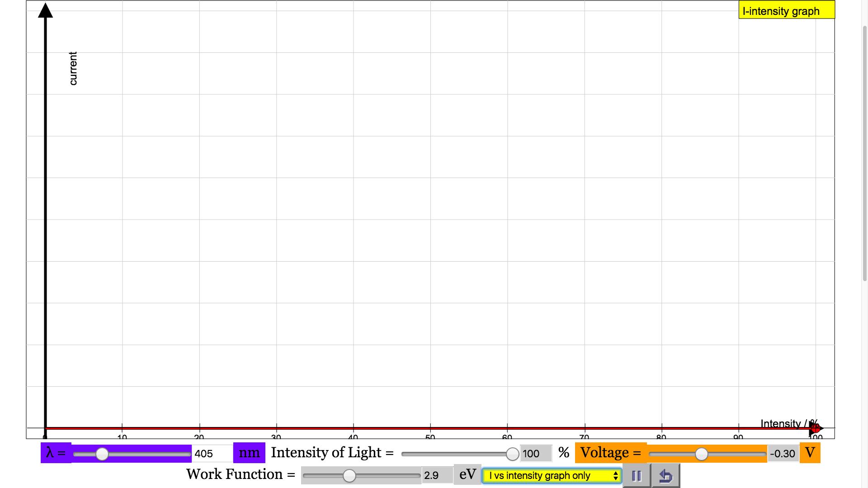Pause the simulation
This screenshot has height=488, width=868.
(x=637, y=476)
